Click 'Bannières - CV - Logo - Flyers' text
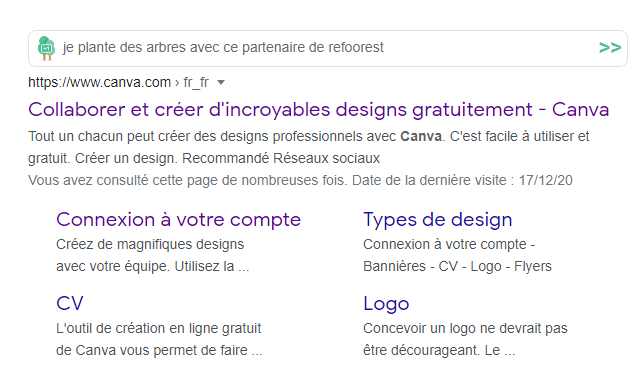The image size is (641, 366). tap(457, 267)
